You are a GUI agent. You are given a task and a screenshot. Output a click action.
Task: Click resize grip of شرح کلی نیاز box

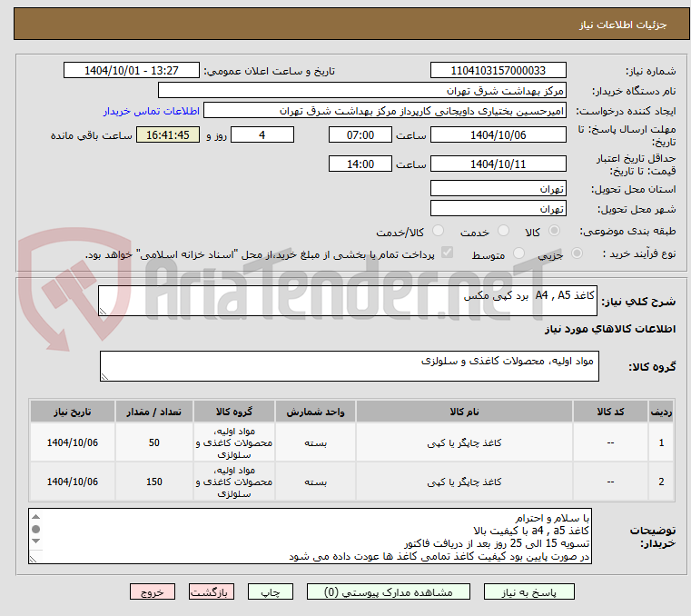coord(103,312)
